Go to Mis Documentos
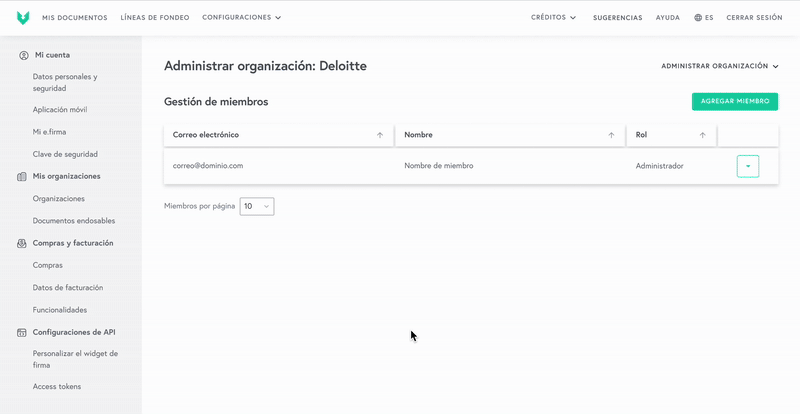The height and width of the screenshot is (414, 800). [x=75, y=17]
